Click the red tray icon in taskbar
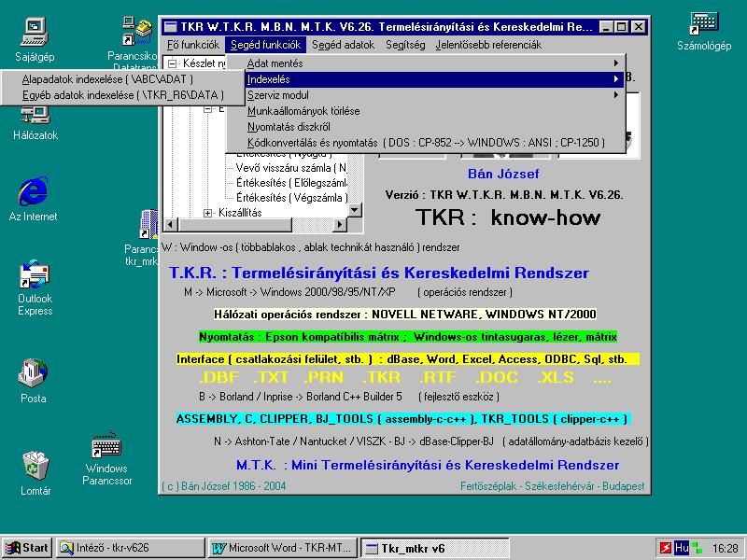Viewport: 747px width, 560px height. point(665,548)
